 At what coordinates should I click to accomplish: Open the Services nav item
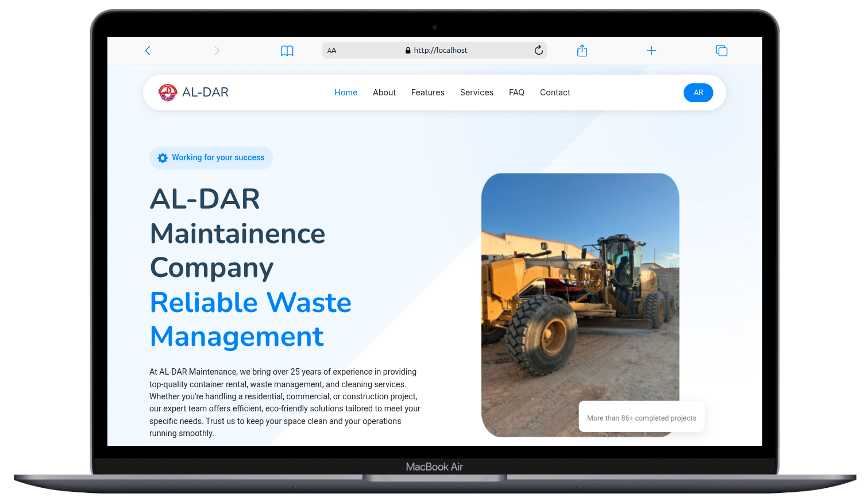477,93
